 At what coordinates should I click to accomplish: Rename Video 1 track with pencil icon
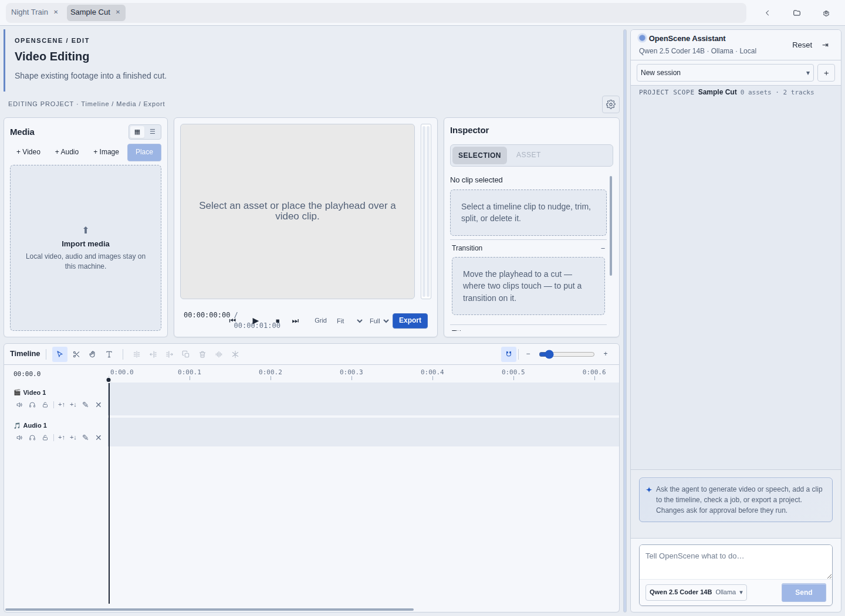(86, 405)
